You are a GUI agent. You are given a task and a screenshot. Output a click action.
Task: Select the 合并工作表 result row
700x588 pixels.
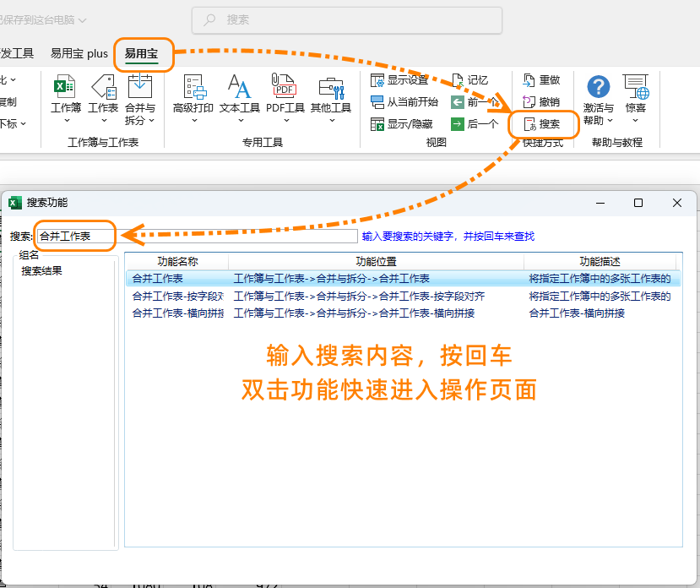pos(404,278)
